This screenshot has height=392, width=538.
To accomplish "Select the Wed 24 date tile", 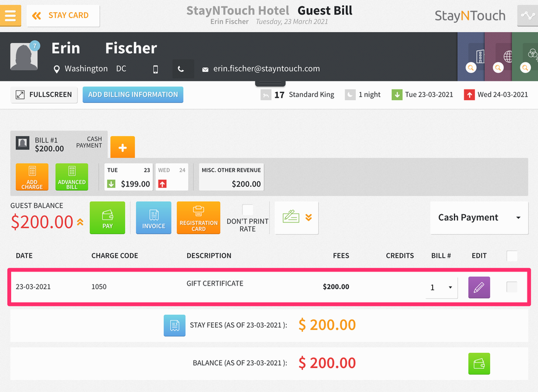I will pos(171,177).
